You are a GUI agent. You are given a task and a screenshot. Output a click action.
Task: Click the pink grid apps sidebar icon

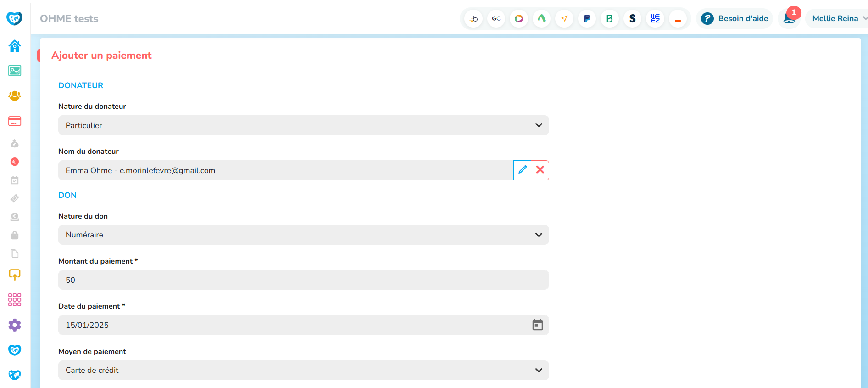click(15, 300)
